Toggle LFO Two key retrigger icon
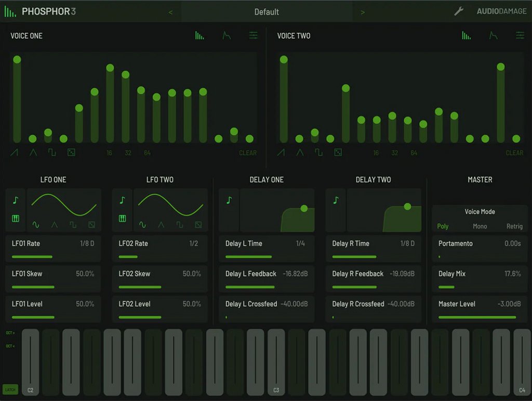The image size is (532, 401). 123,218
